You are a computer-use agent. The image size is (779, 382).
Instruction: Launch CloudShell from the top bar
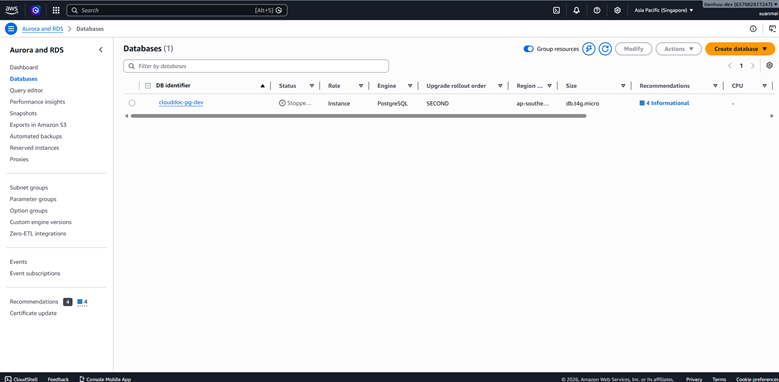556,10
